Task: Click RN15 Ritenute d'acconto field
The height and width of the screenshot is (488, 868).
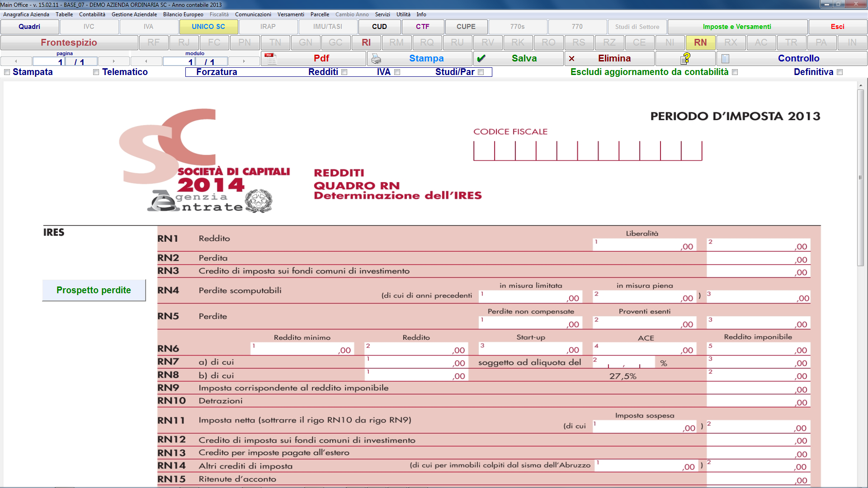Action: (x=758, y=479)
